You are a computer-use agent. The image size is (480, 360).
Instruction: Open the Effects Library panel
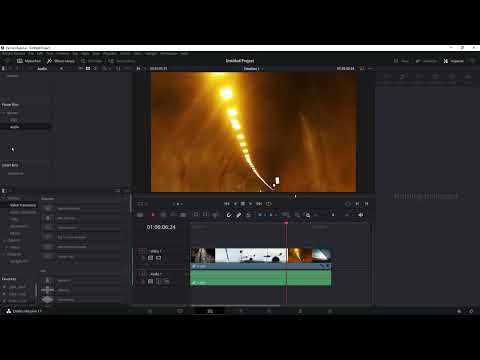click(x=61, y=61)
